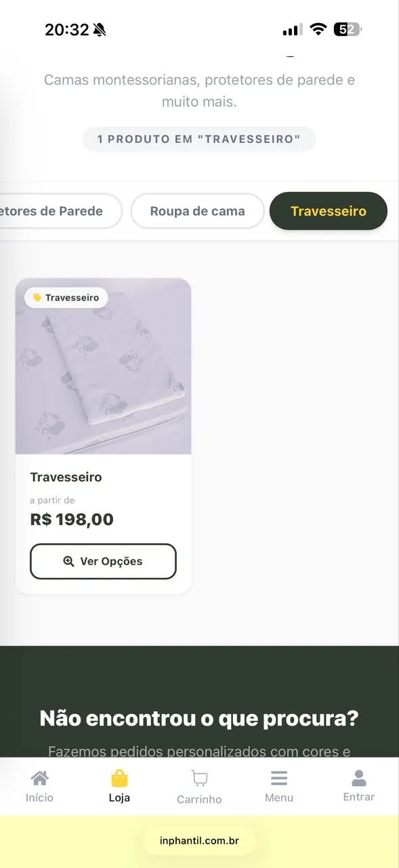
Task: Tap the Início home icon
Action: (x=39, y=777)
